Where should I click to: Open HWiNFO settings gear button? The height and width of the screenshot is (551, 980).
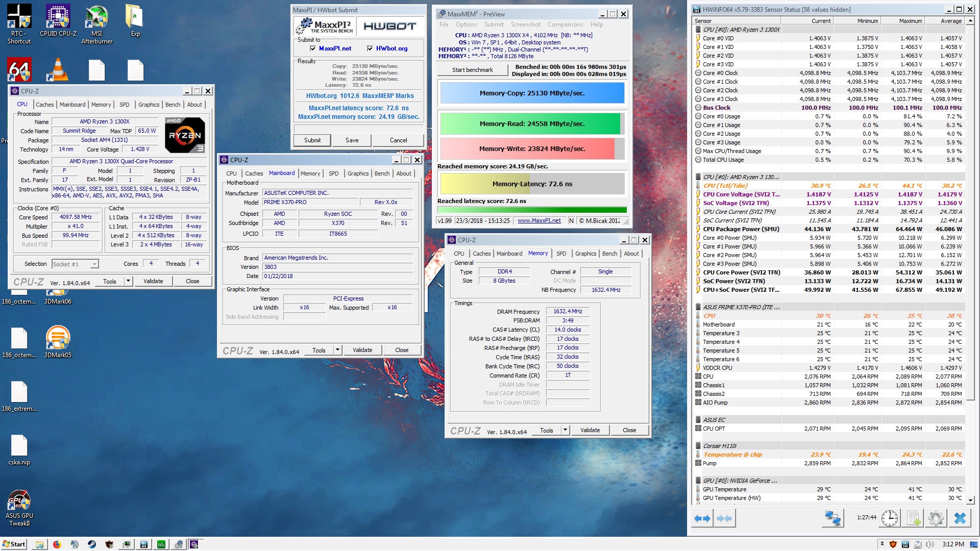coord(936,518)
